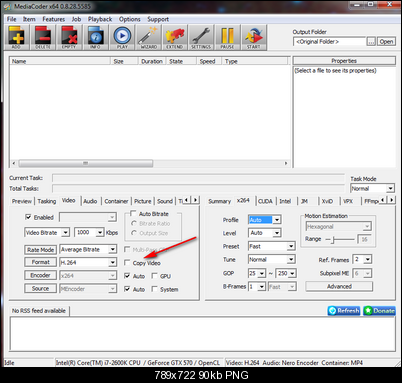The width and height of the screenshot is (402, 383).
Task: Enable the System checkbox
Action: [x=154, y=289]
